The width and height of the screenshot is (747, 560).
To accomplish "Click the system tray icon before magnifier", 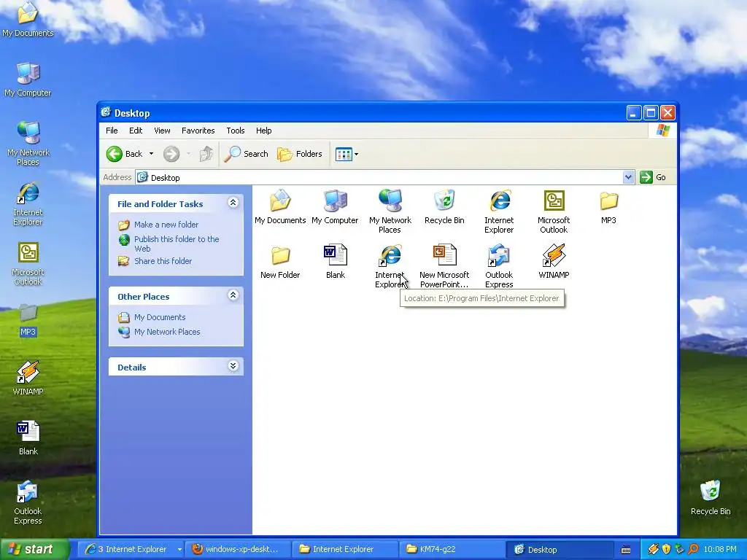I will 679,549.
